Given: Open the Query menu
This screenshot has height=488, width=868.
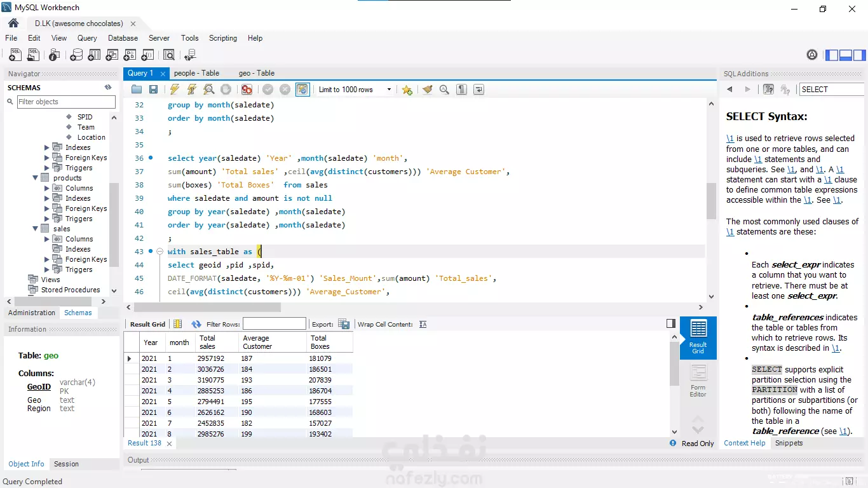Looking at the screenshot, I should [x=87, y=38].
